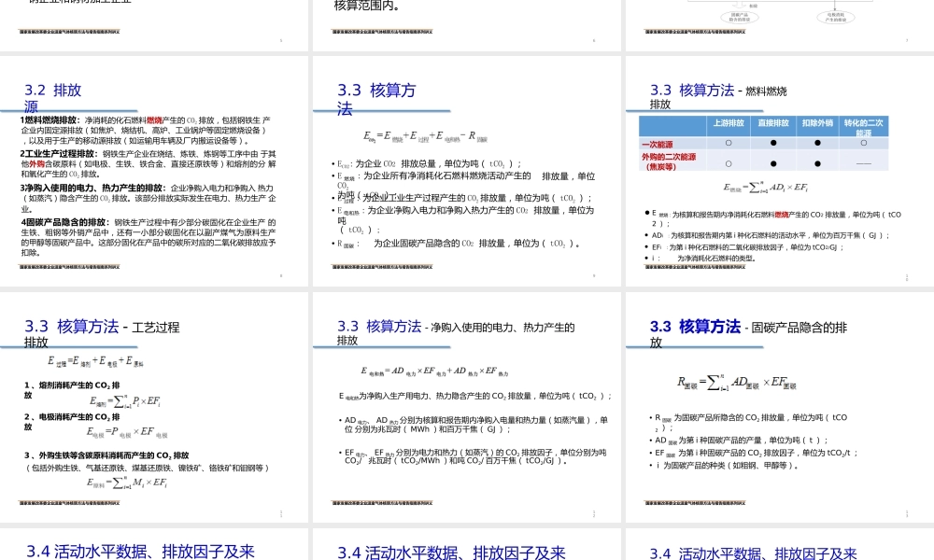The width and height of the screenshot is (934, 560).
Task: Click the table header '上游排放'
Action: (729, 123)
